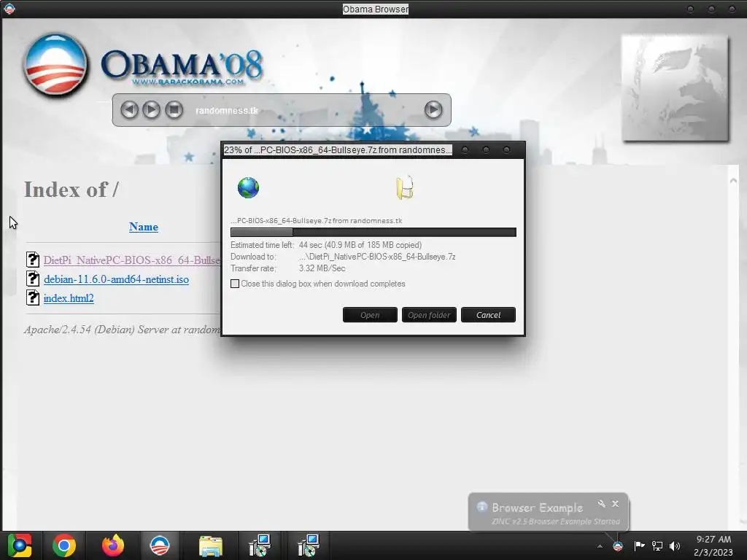747x560 pixels.
Task: Stop page loading with square button
Action: pyautogui.click(x=174, y=110)
